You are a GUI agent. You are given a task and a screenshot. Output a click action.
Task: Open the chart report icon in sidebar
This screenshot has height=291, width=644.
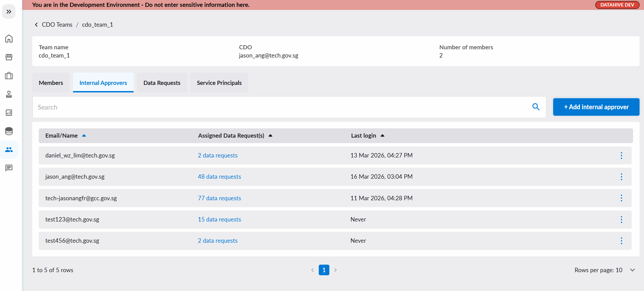pos(9,113)
